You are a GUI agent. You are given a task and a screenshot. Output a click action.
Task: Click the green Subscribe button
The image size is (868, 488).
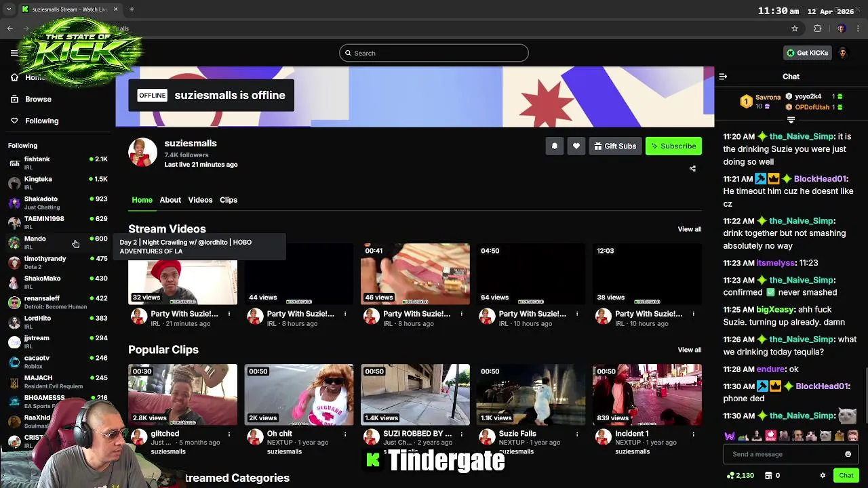pyautogui.click(x=673, y=146)
